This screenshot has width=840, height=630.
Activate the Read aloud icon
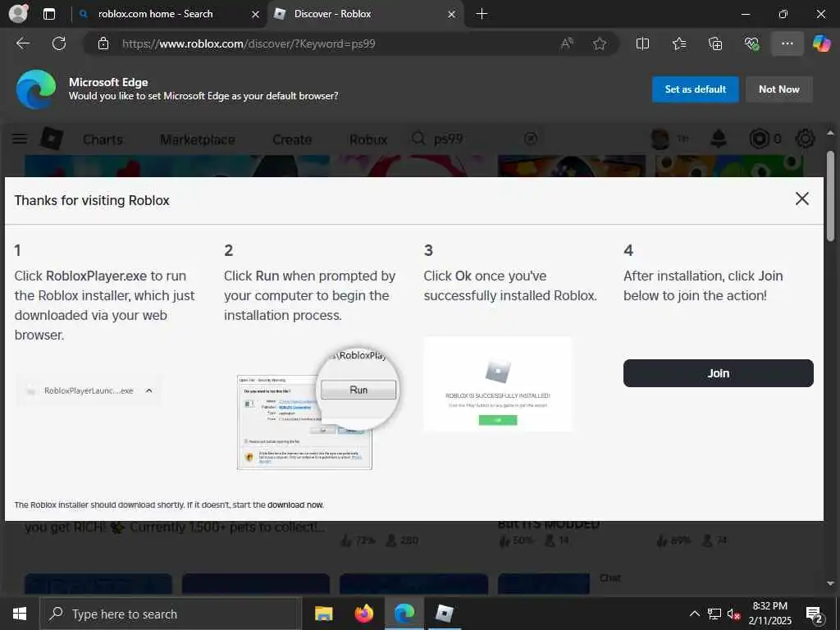coord(567,43)
